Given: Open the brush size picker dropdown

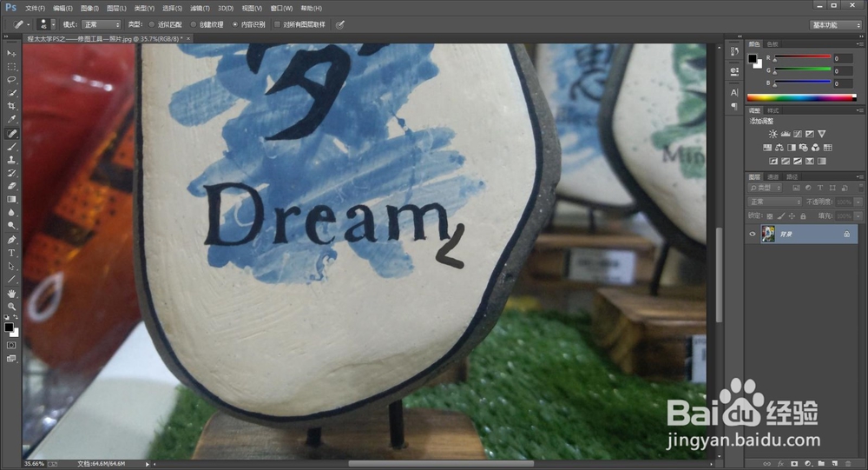Looking at the screenshot, I should 53,24.
